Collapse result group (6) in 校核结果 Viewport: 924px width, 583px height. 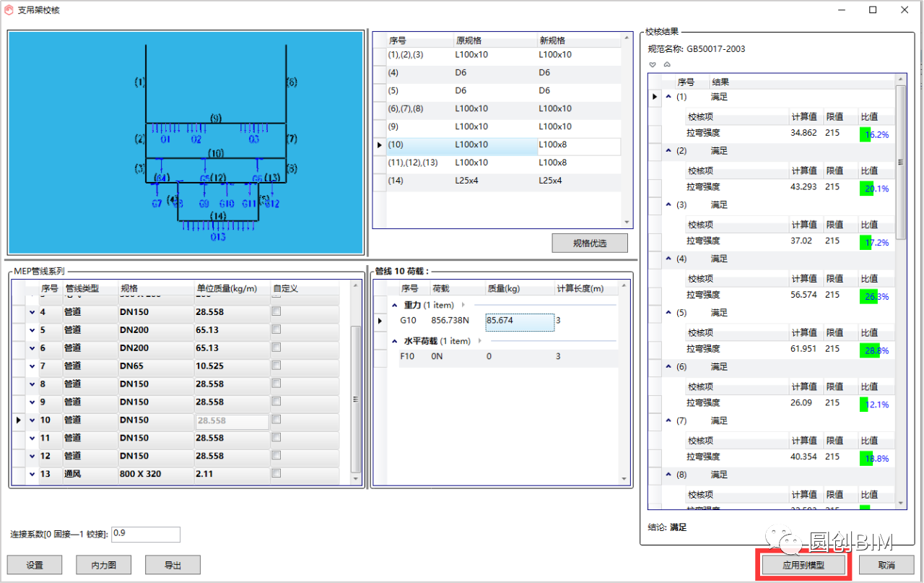(x=668, y=367)
